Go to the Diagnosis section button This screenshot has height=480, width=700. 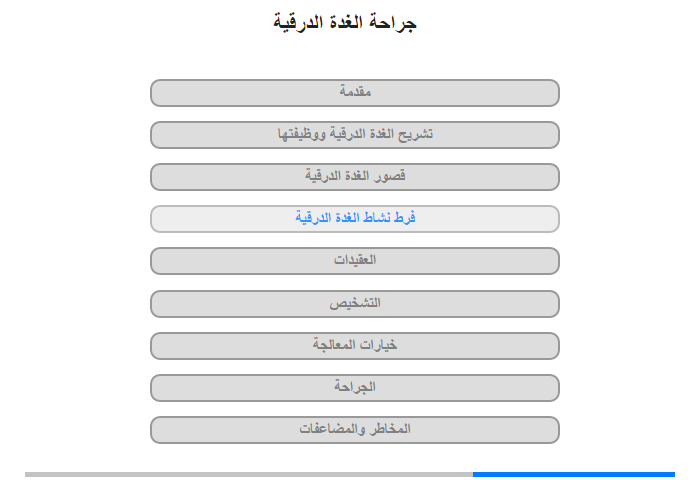pyautogui.click(x=354, y=304)
